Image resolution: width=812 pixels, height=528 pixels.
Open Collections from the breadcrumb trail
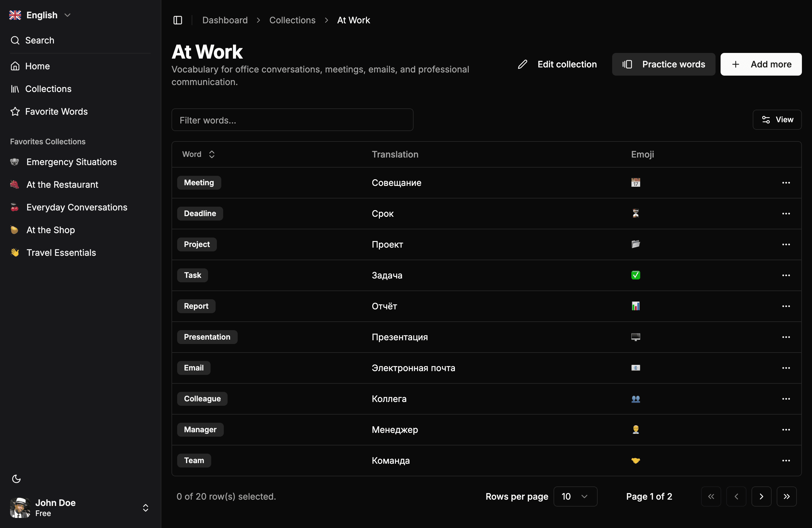(x=293, y=20)
